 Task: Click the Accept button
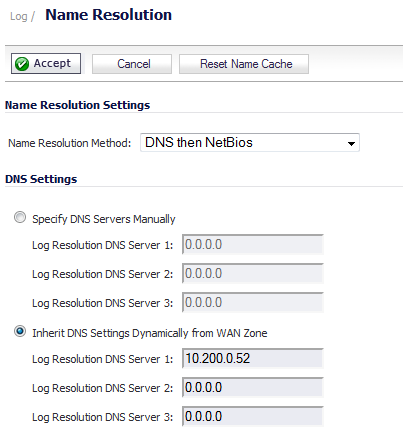tap(46, 63)
